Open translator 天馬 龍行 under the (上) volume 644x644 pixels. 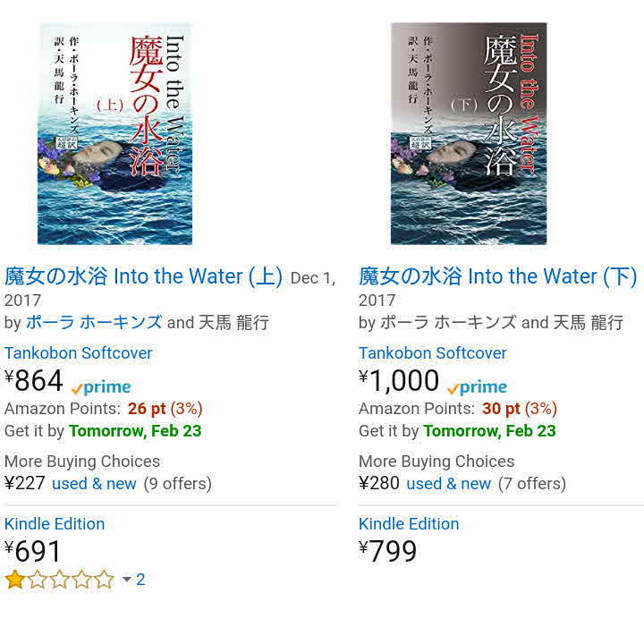233,322
